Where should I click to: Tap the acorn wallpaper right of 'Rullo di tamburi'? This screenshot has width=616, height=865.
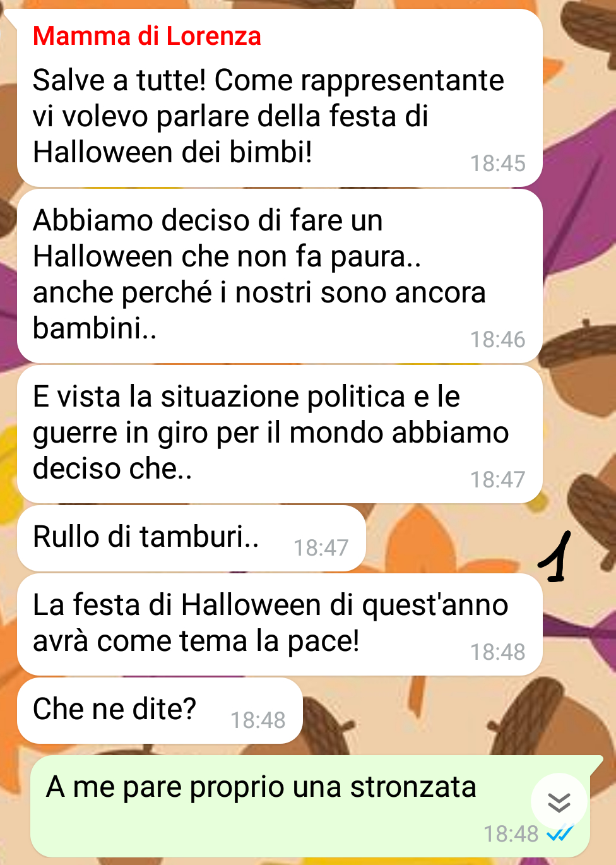[590, 511]
